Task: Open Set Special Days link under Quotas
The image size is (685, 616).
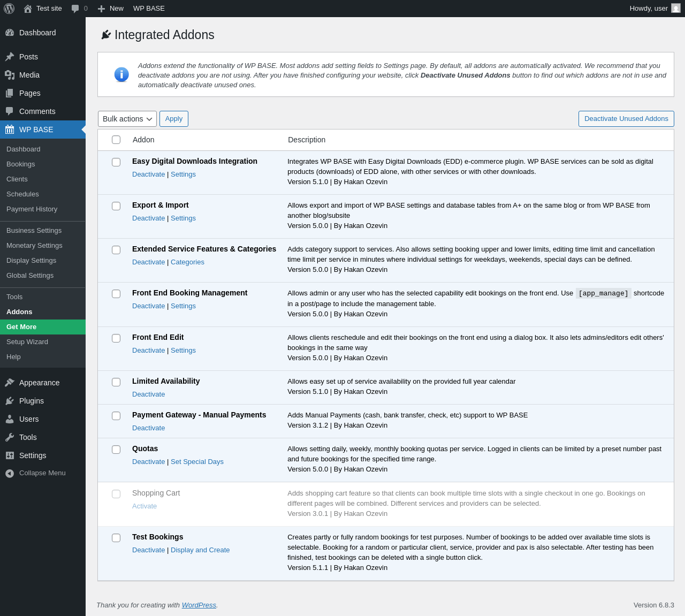Action: (197, 462)
